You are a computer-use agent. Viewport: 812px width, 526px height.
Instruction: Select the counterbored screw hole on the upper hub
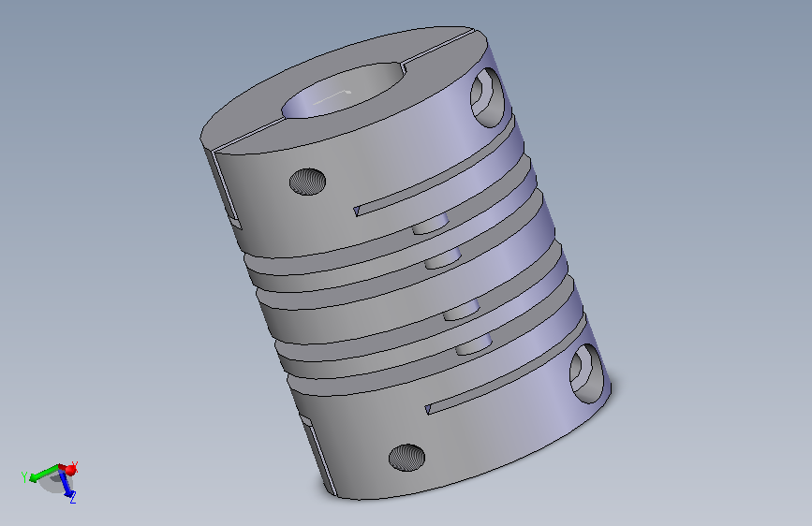[x=487, y=97]
